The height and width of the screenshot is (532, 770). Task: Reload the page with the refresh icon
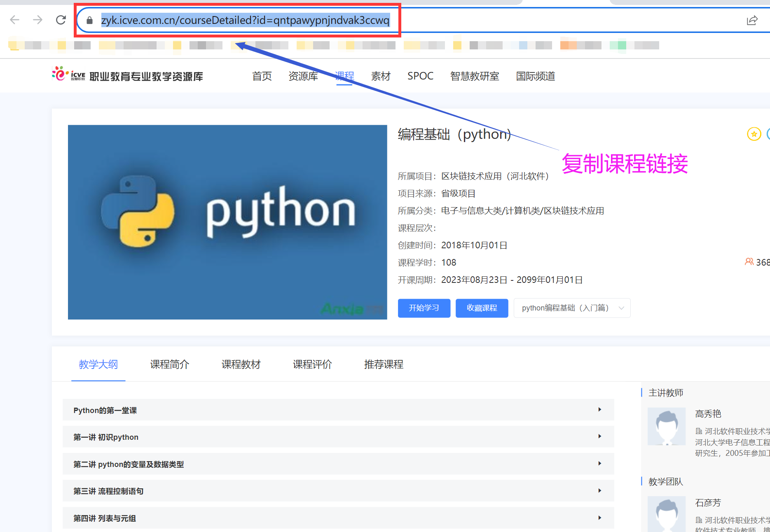(x=61, y=20)
